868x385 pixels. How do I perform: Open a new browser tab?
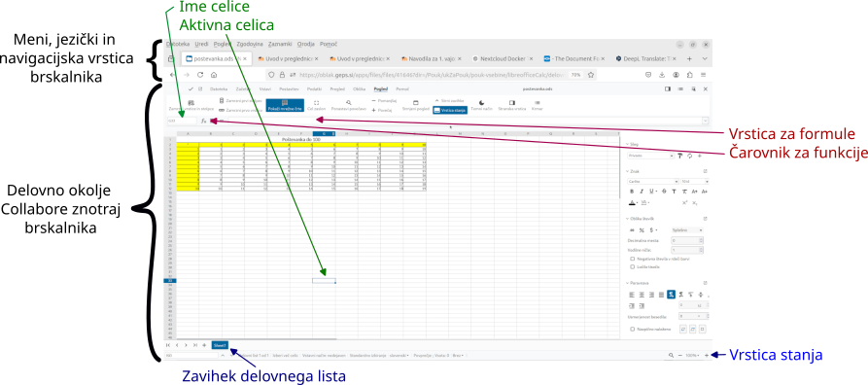690,58
